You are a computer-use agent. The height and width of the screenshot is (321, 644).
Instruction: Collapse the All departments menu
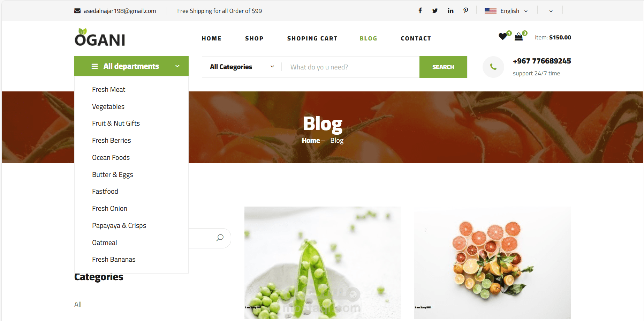coord(131,66)
